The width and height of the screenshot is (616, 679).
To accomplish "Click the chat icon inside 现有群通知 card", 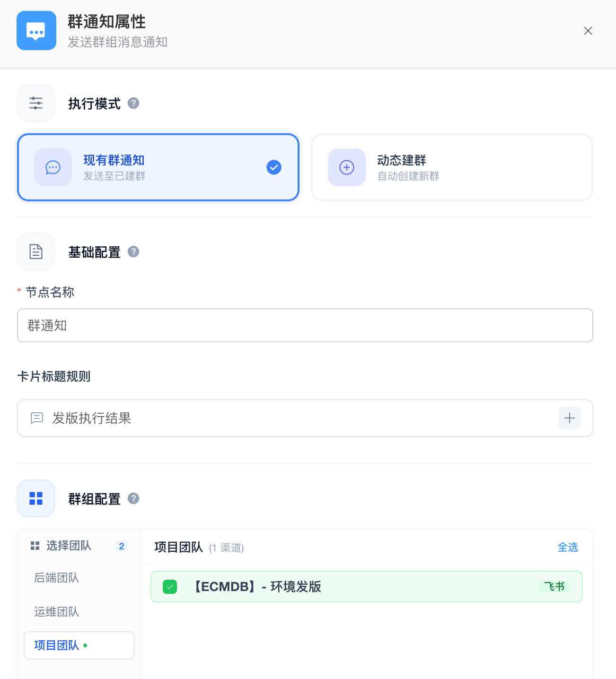I will pyautogui.click(x=53, y=167).
